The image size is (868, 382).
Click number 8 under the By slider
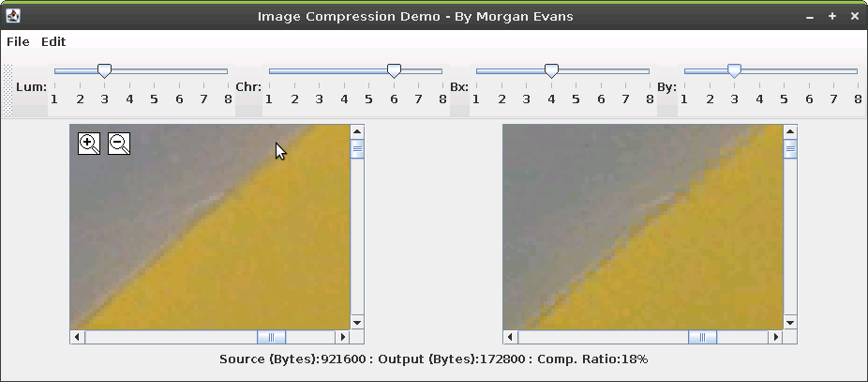tap(858, 99)
